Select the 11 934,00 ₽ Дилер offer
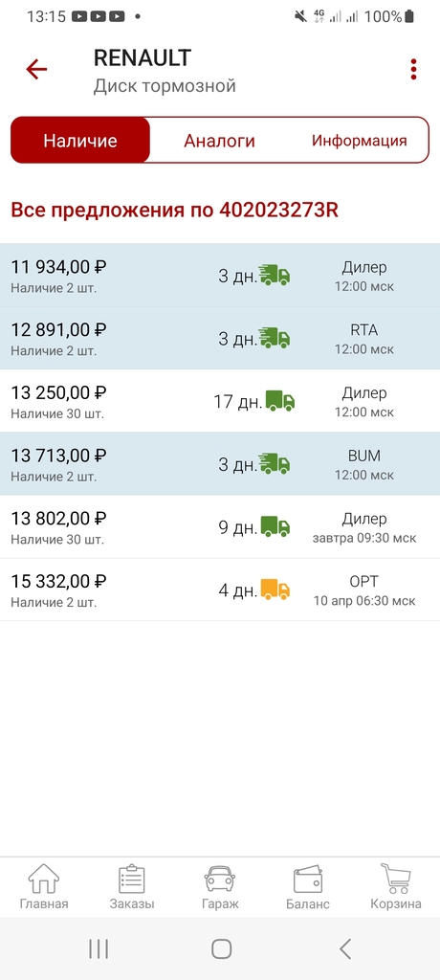 pyautogui.click(x=220, y=275)
